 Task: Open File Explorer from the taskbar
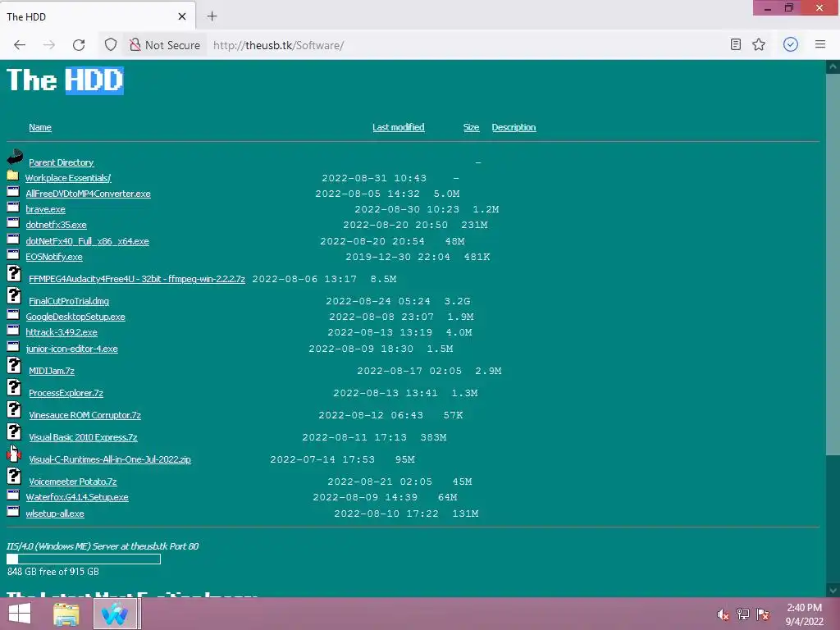click(x=66, y=614)
